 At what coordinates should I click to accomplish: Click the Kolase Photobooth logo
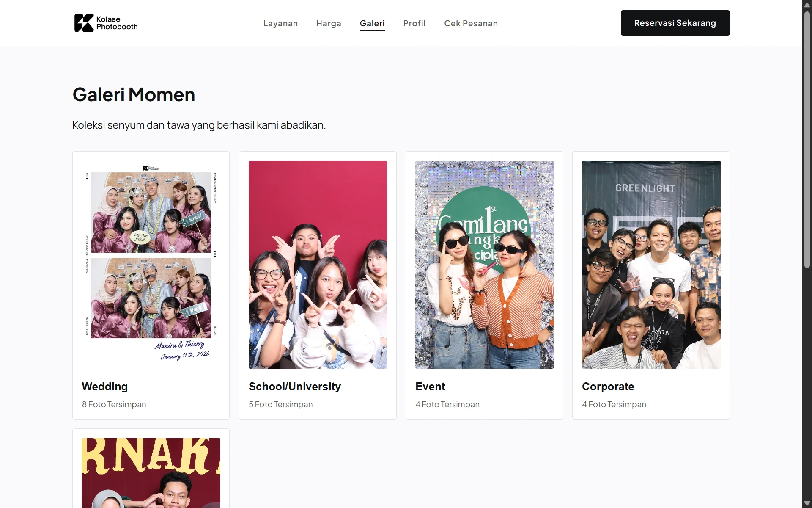click(x=106, y=23)
